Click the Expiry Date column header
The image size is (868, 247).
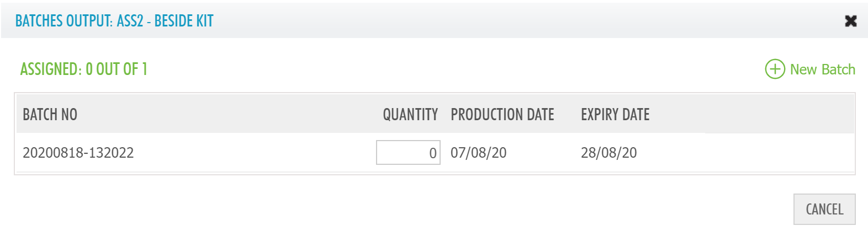pos(615,115)
